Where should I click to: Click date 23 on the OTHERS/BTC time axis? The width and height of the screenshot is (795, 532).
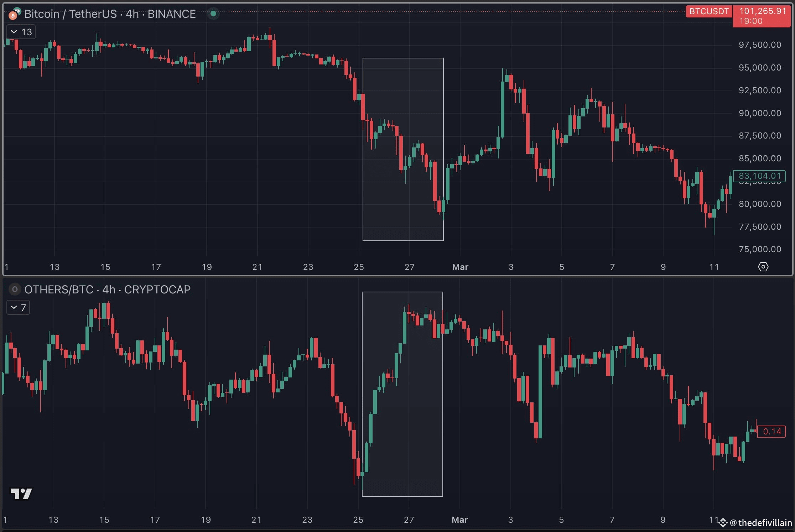point(307,520)
